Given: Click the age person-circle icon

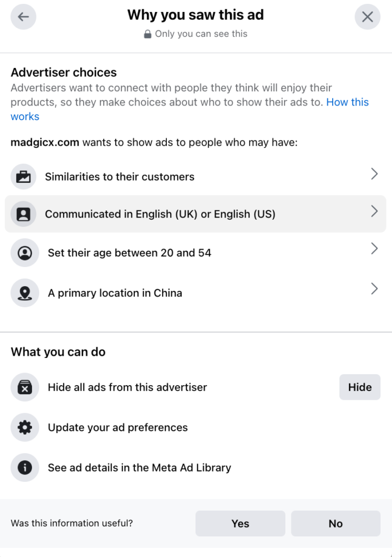Looking at the screenshot, I should coord(25,253).
